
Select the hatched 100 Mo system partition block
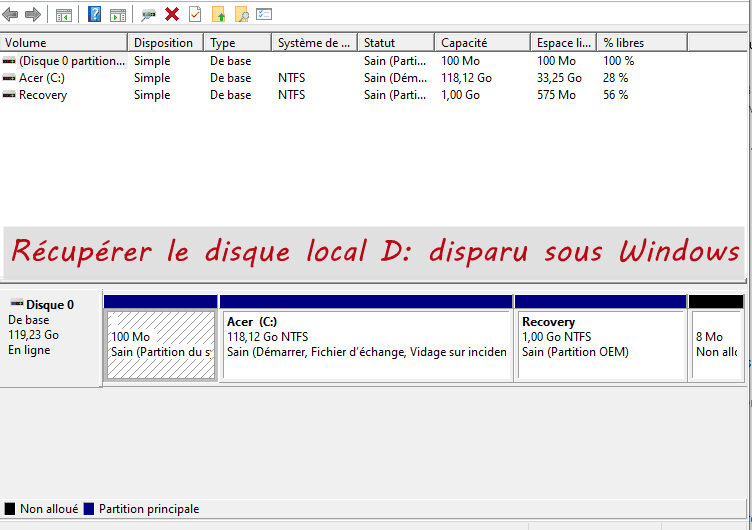click(161, 345)
